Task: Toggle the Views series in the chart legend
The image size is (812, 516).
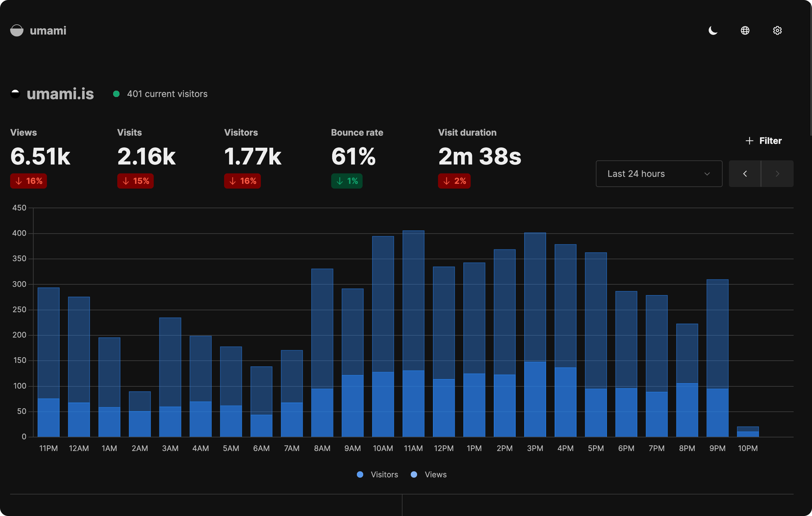Action: coord(429,474)
